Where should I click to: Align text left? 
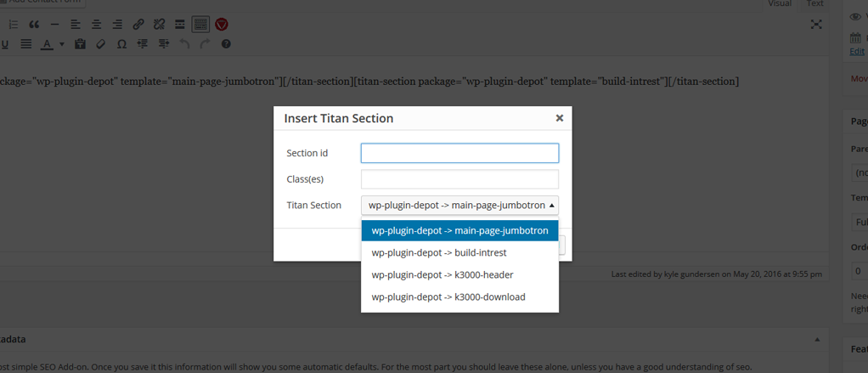point(76,25)
